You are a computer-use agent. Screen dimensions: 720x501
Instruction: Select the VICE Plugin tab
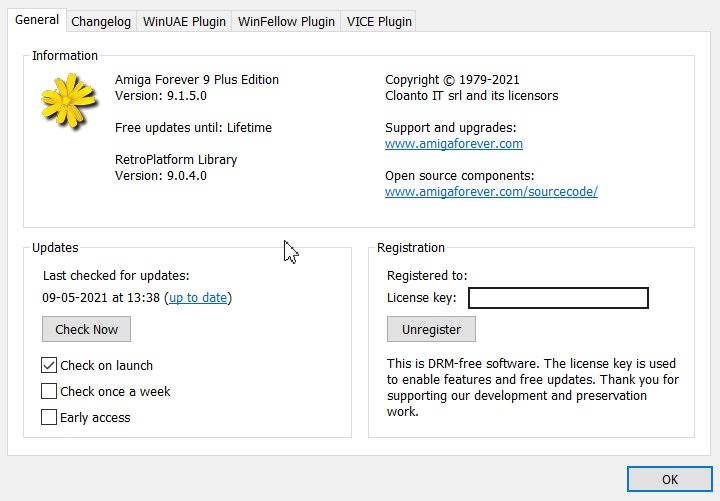[379, 22]
